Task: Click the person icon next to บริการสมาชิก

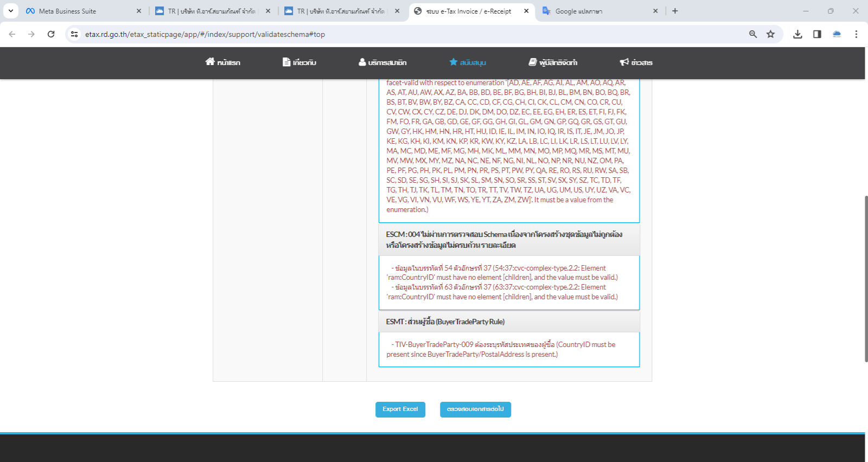Action: tap(362, 62)
